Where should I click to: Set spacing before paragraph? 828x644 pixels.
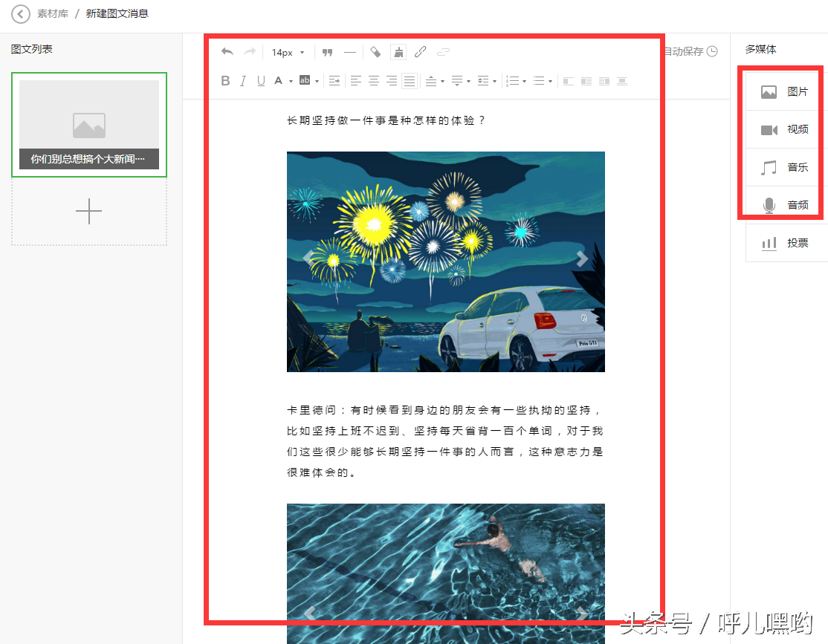point(431,81)
